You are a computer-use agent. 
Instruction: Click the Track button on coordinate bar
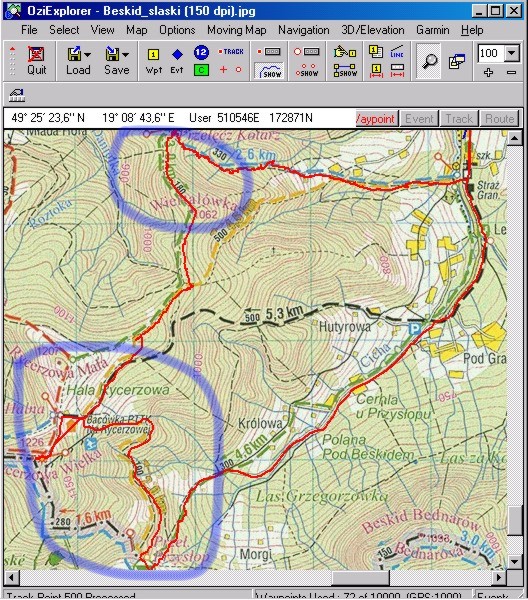(x=459, y=119)
